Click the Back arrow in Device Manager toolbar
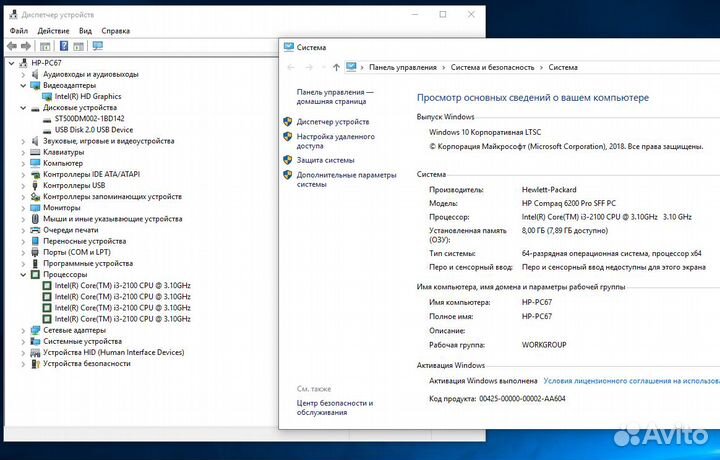The image size is (720, 460). tap(12, 46)
